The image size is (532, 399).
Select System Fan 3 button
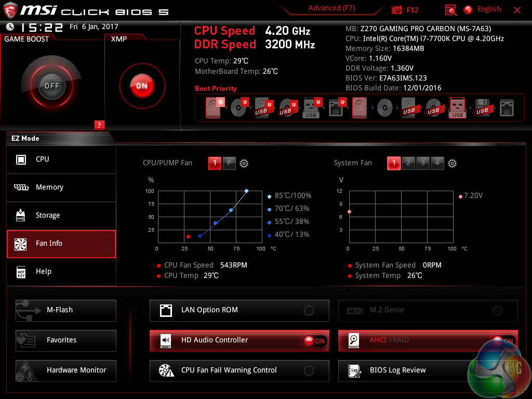423,163
